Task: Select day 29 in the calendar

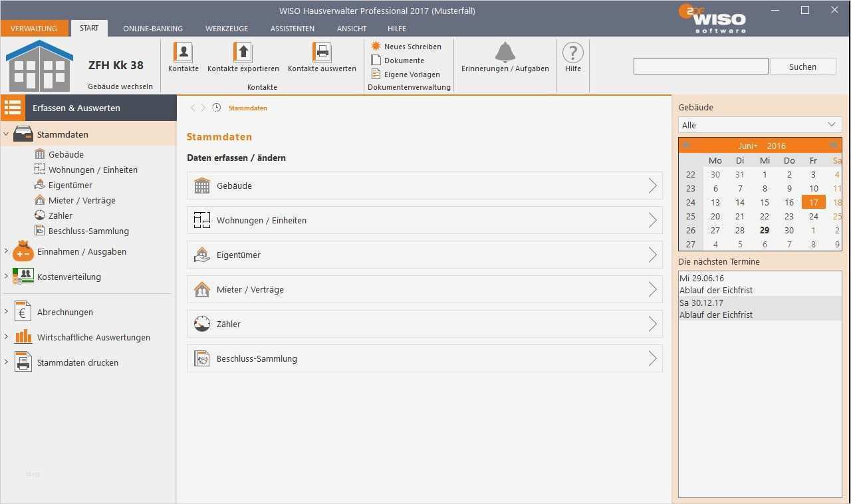Action: click(x=764, y=230)
